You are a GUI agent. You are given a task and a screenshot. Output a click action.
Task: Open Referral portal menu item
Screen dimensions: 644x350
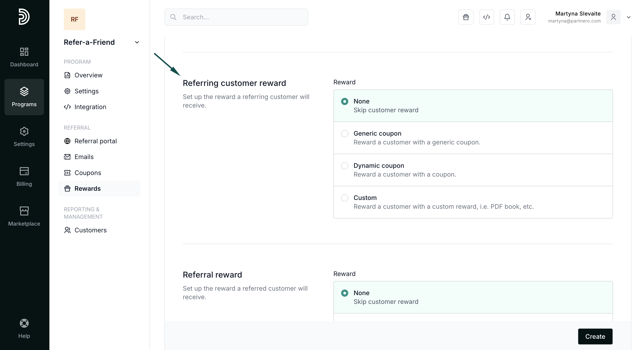[95, 141]
